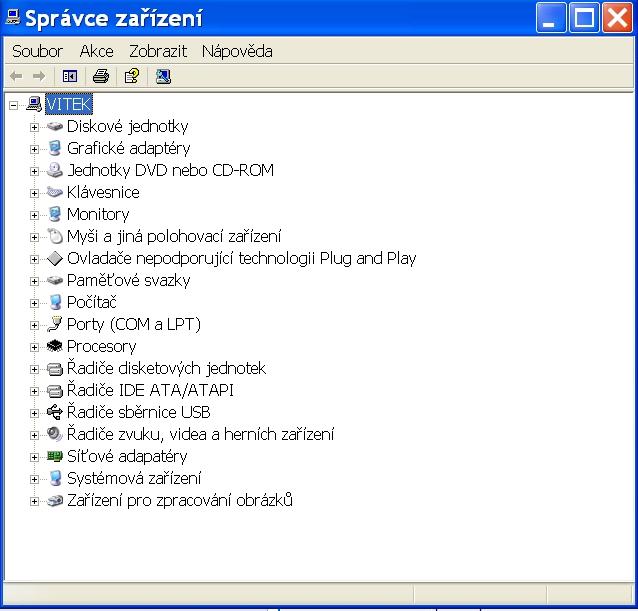Select Myši a jiná polohovací zařízení

174,236
